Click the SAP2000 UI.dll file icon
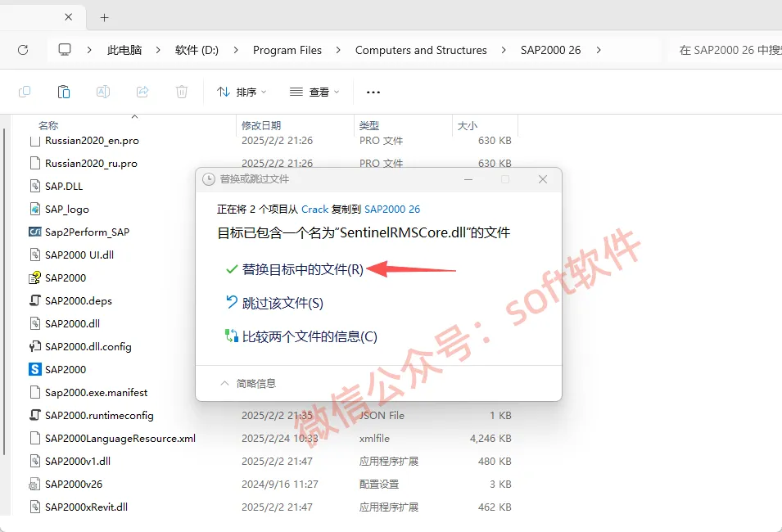This screenshot has height=532, width=782. tap(35, 255)
